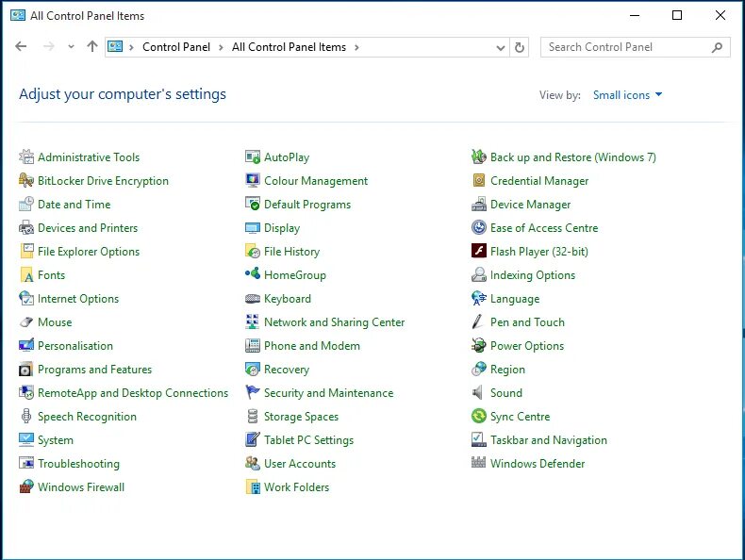Click the Colour Management icon
The height and width of the screenshot is (560, 745).
pyautogui.click(x=253, y=180)
